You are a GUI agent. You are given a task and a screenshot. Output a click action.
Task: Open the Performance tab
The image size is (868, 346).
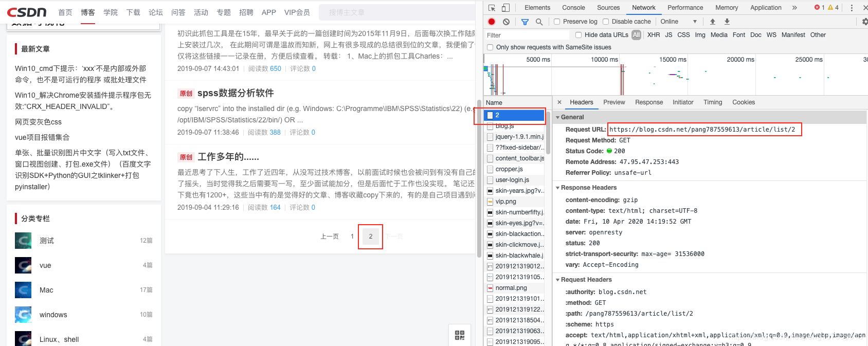685,8
